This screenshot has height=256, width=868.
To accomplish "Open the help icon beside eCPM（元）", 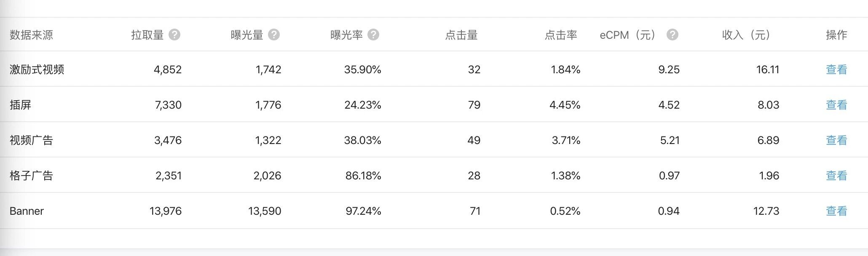I will tap(673, 35).
